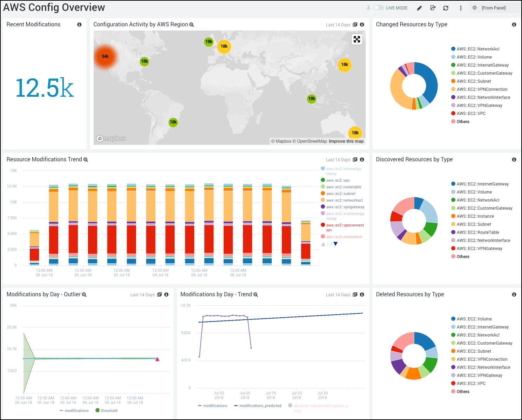Screen dimensions: 522x420
Task: Toggle the Live Mode switch
Action: (x=379, y=8)
